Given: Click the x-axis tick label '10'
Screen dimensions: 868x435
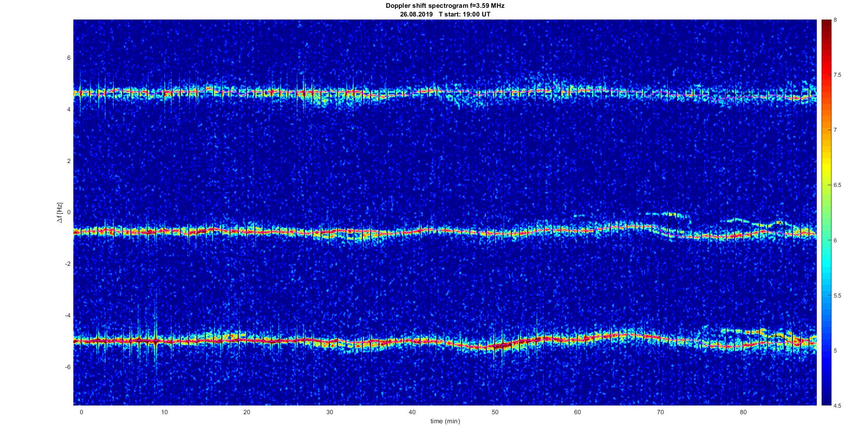Looking at the screenshot, I should (164, 412).
